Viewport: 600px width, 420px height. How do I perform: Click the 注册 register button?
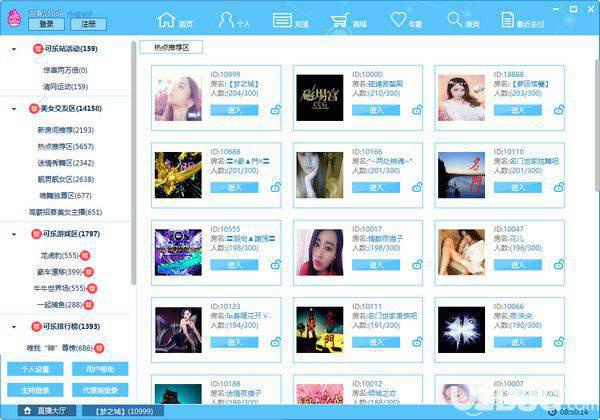click(x=88, y=24)
